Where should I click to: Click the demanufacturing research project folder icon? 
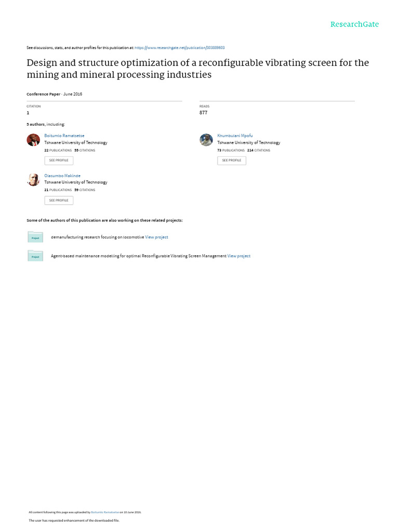(x=35, y=237)
